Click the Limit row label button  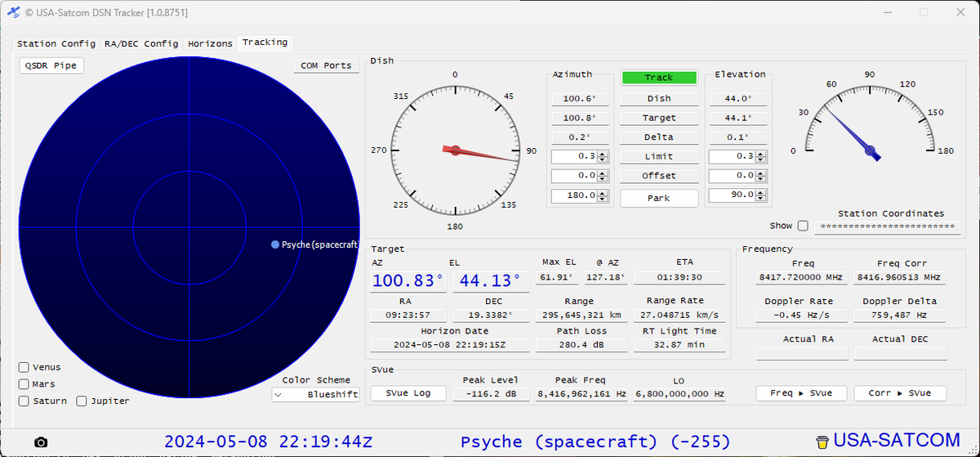point(659,156)
